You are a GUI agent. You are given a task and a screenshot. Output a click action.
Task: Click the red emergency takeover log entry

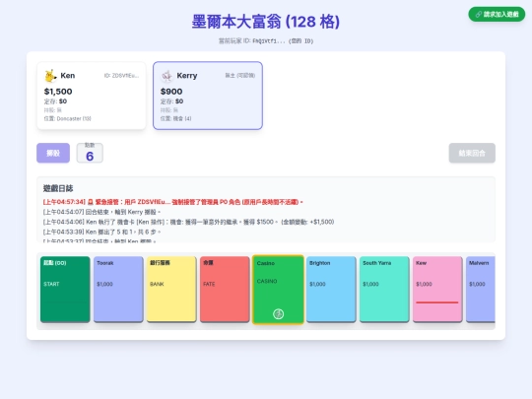click(172, 202)
